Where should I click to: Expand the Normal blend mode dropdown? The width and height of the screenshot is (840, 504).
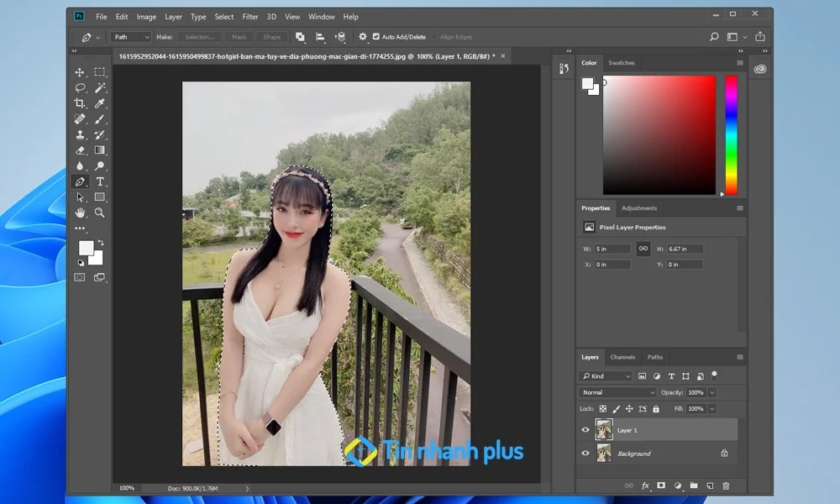click(x=618, y=392)
